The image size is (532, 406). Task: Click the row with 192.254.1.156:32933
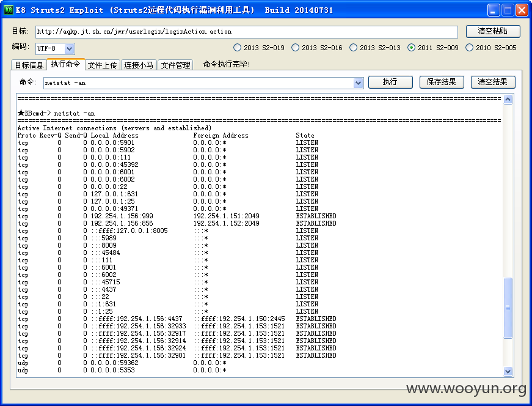pos(177,326)
